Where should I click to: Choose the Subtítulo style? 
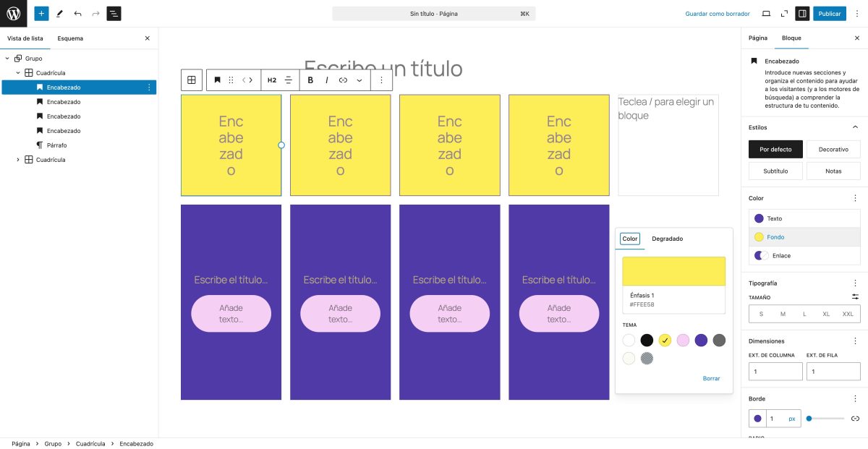click(x=775, y=171)
